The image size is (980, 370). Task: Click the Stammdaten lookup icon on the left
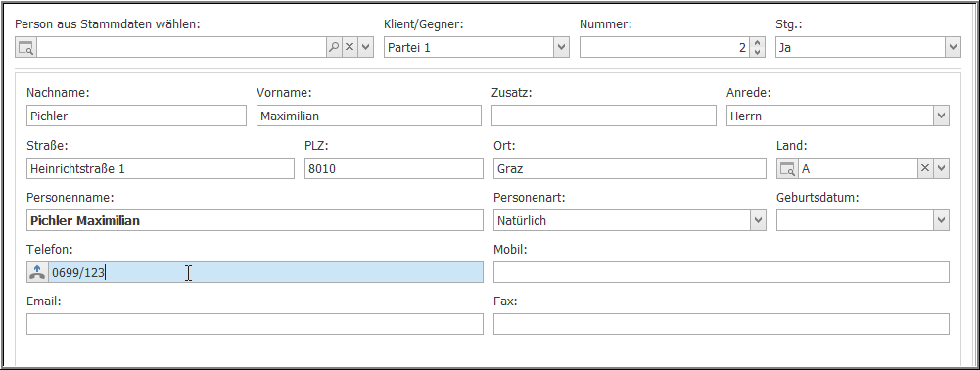(25, 47)
